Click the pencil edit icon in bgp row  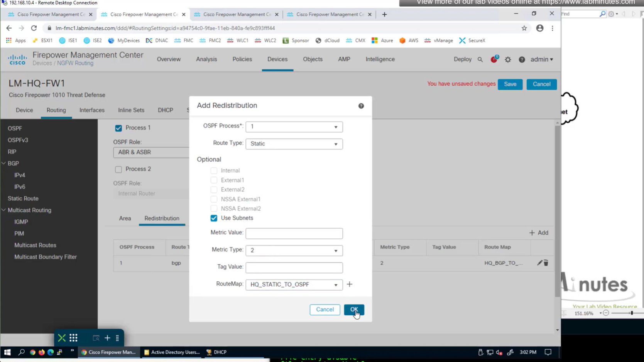click(539, 263)
